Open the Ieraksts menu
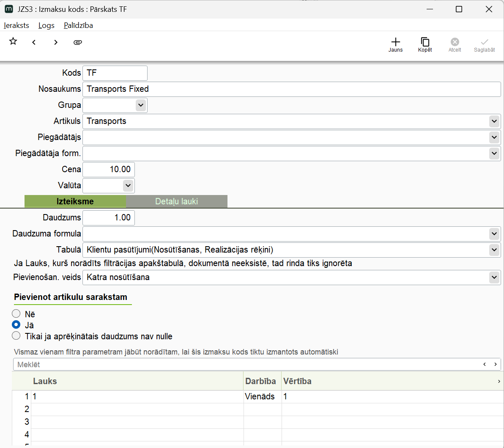 click(16, 25)
